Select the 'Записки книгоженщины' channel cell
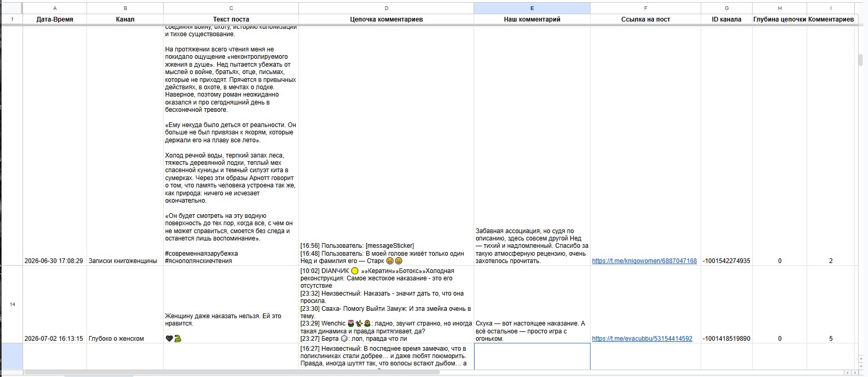The width and height of the screenshot is (868, 377). coord(125,146)
